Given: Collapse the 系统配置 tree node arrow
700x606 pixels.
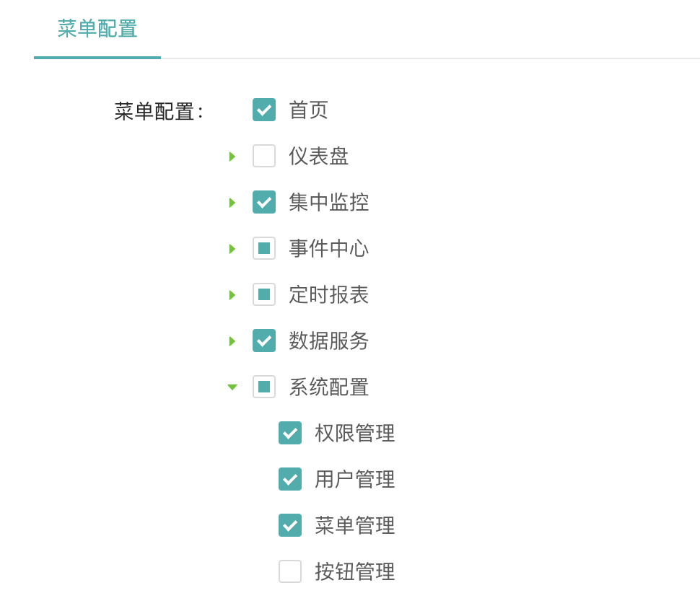Looking at the screenshot, I should 232,387.
